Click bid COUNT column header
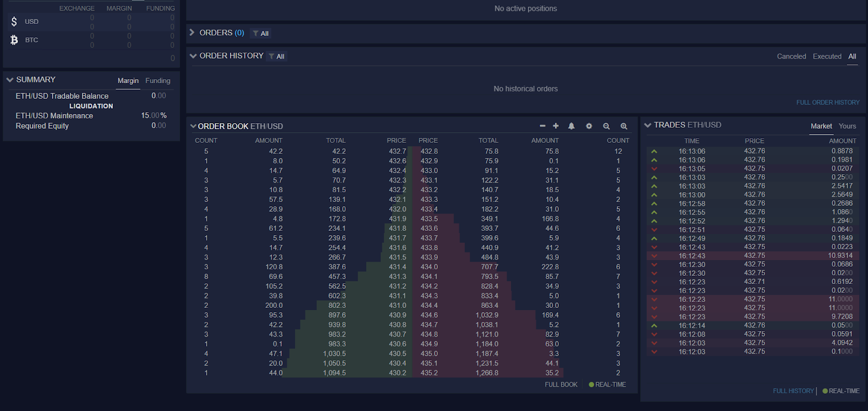The image size is (868, 411). 206,141
